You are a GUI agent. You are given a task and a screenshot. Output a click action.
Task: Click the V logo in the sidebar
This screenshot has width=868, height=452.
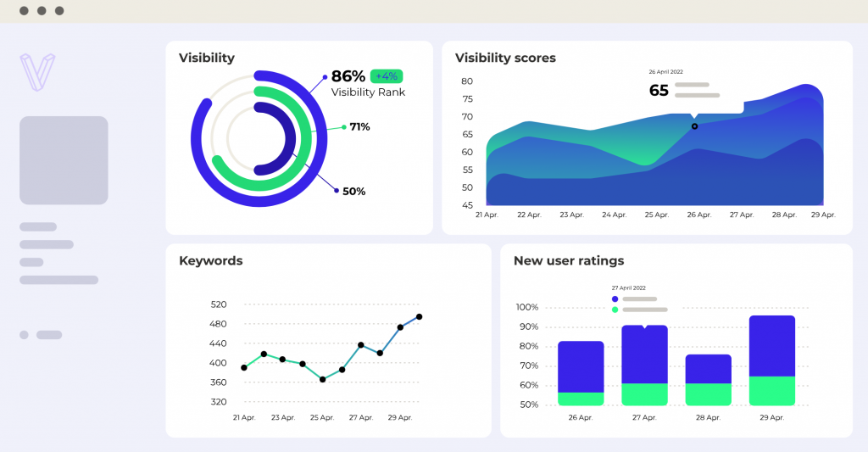pos(37,71)
